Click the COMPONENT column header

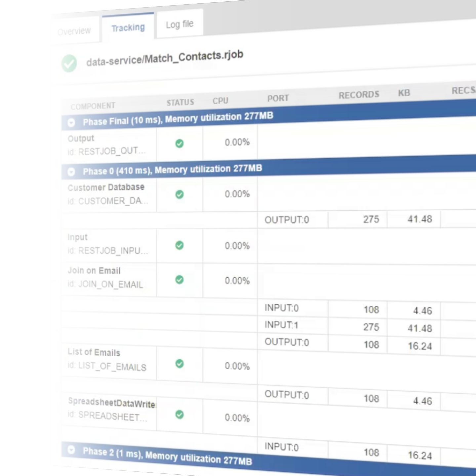click(93, 106)
